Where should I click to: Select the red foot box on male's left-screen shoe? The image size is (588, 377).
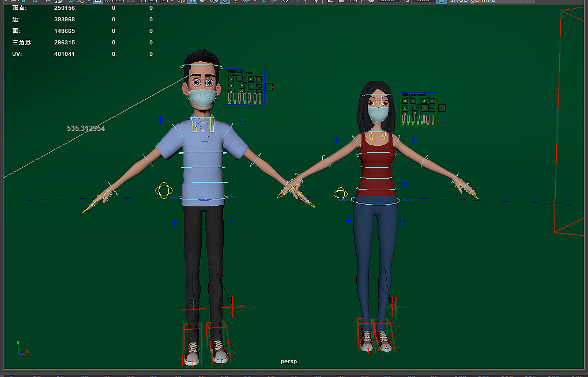click(x=193, y=344)
